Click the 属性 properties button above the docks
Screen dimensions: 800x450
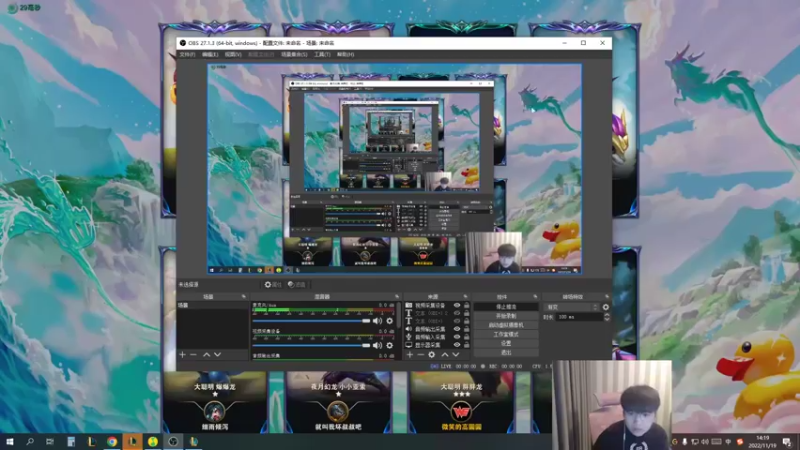point(273,284)
